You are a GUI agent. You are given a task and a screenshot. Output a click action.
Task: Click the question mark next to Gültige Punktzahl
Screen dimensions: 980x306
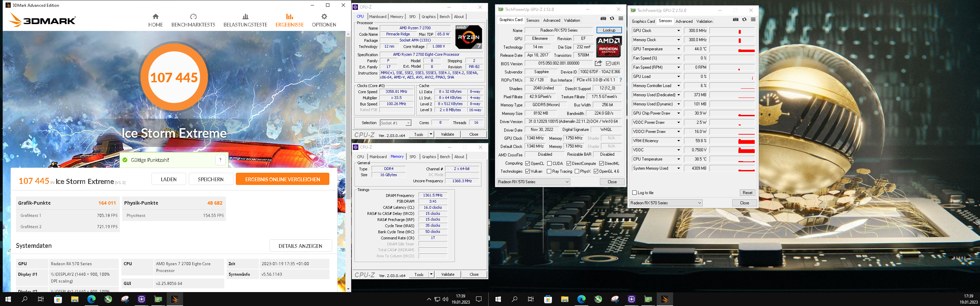tap(220, 160)
